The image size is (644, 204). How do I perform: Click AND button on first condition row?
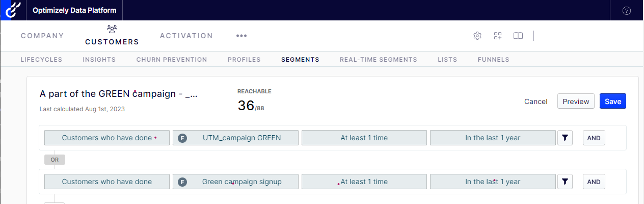point(594,138)
